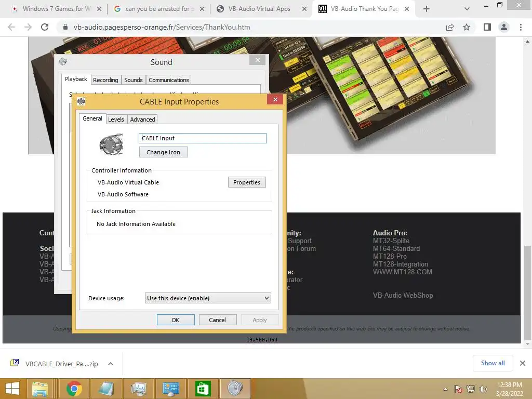Click the page vertical scrollbar thumb

coord(527,292)
